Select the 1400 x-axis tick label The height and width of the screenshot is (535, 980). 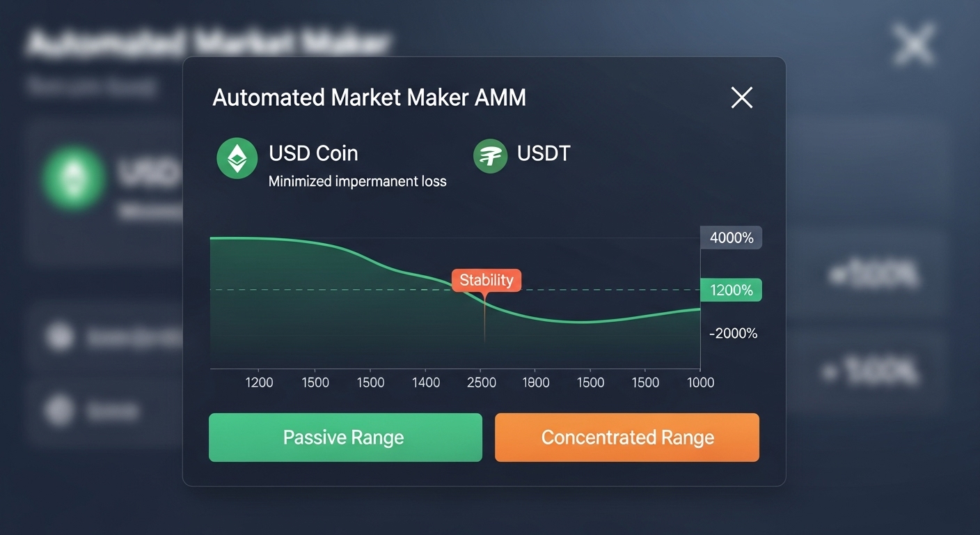[x=426, y=382]
